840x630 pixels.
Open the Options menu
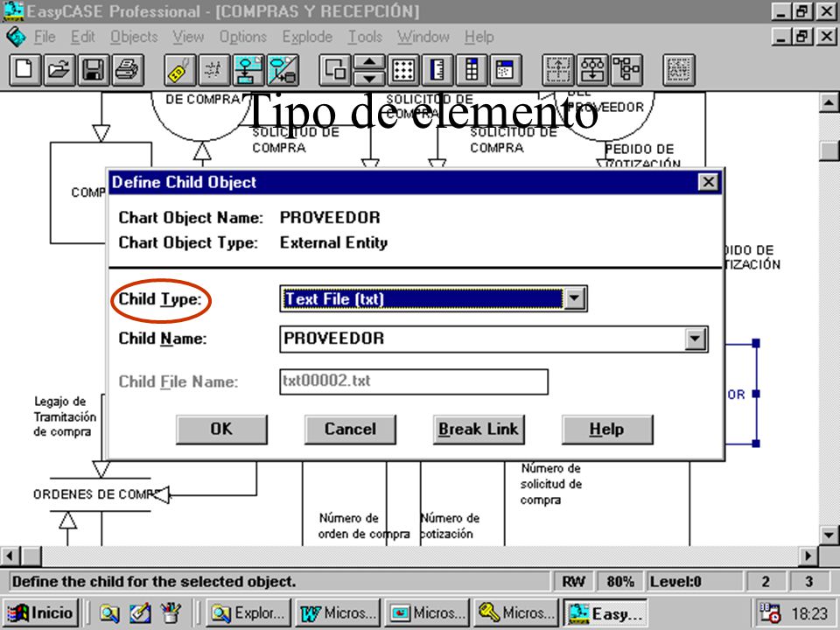[242, 37]
